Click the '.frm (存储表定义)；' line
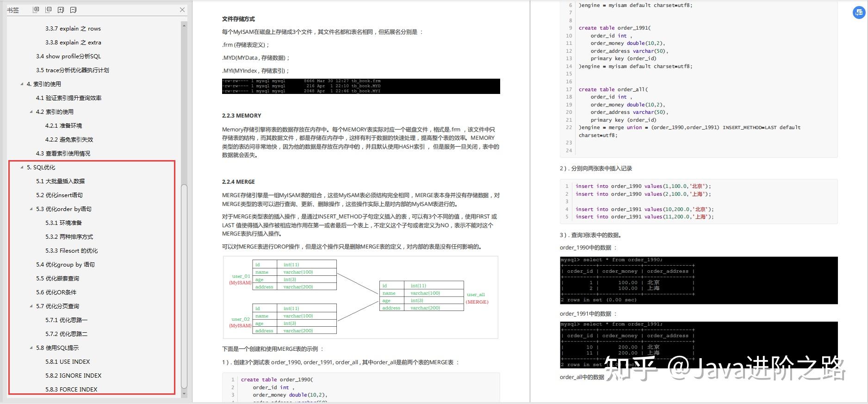Viewport: 868px width, 404px height. pyautogui.click(x=246, y=45)
